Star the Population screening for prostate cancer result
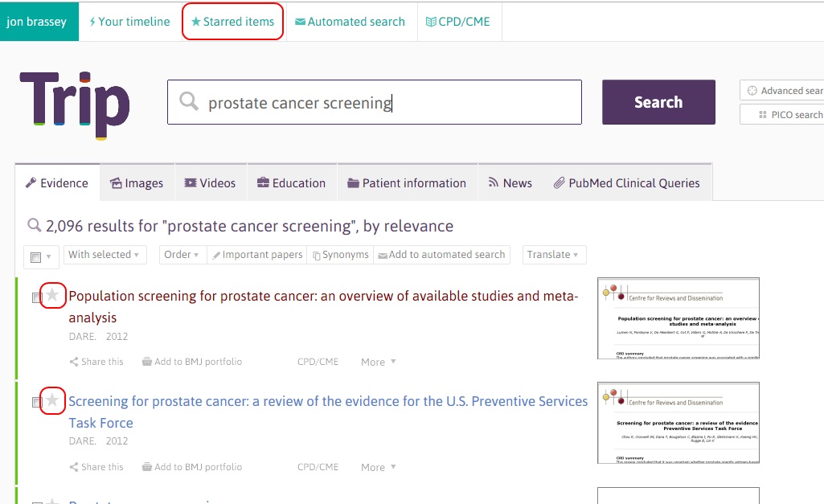This screenshot has width=824, height=504. tap(52, 295)
